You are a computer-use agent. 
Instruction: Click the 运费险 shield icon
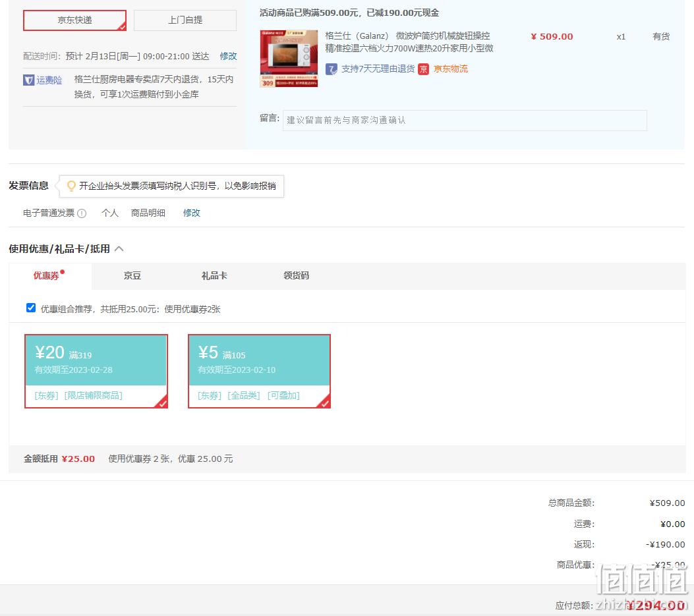coord(29,80)
